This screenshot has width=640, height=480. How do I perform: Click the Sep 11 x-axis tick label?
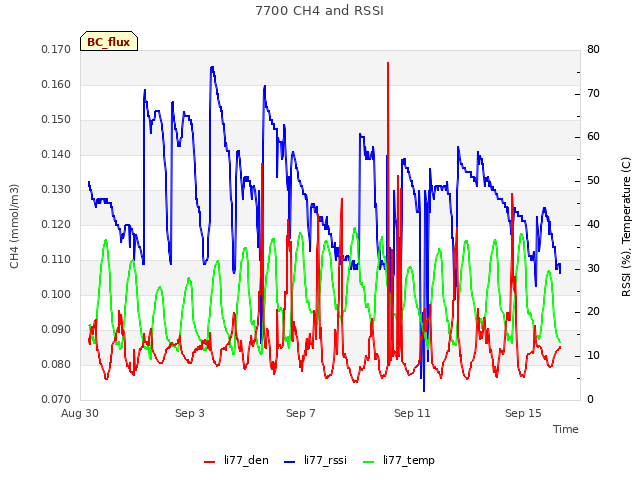click(412, 413)
